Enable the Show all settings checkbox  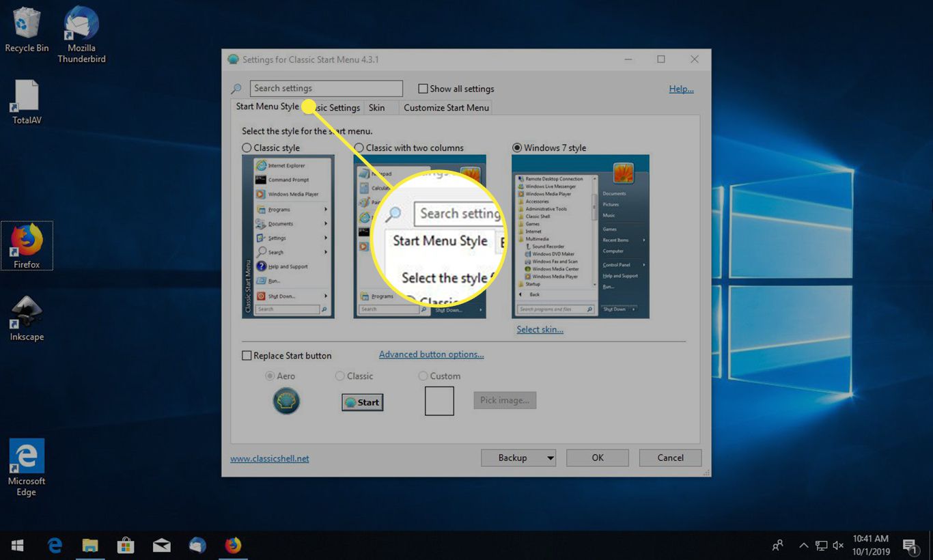click(x=423, y=89)
